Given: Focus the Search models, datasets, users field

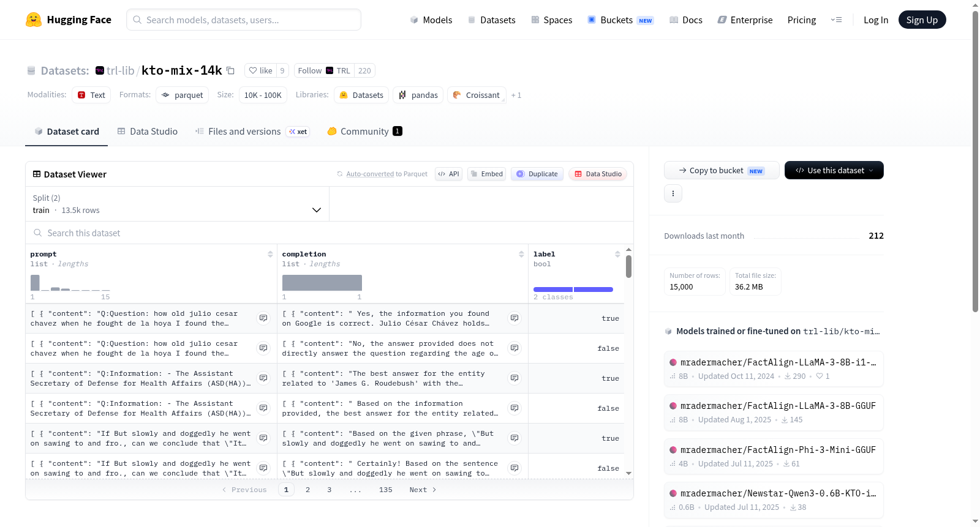Looking at the screenshot, I should 244,20.
